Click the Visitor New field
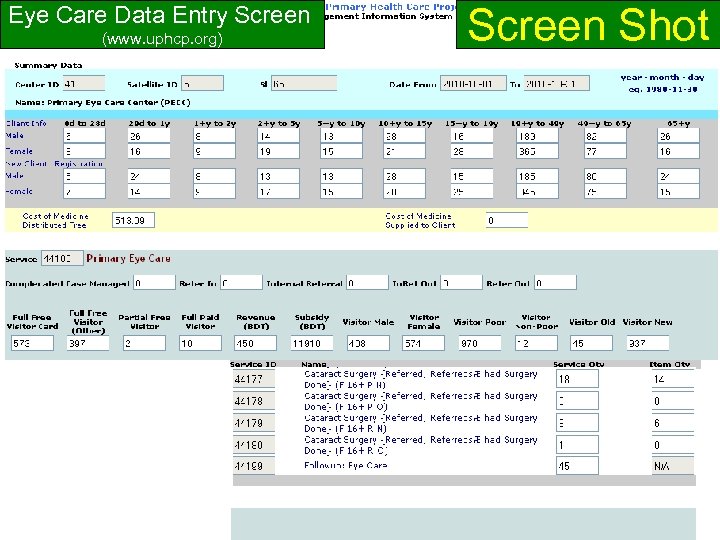 click(x=648, y=343)
